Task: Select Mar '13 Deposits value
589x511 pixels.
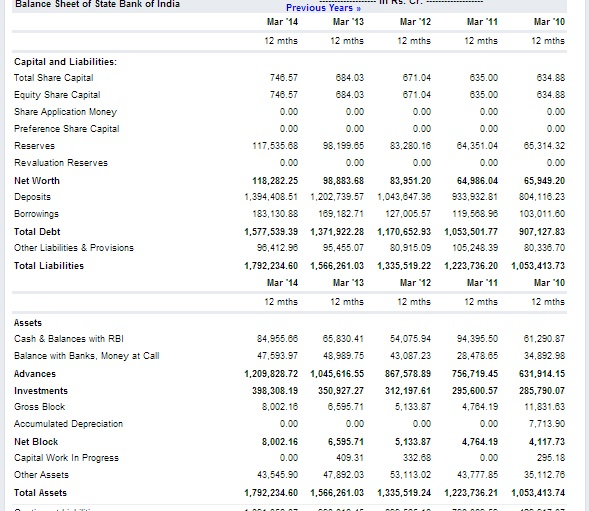Action: [337, 197]
